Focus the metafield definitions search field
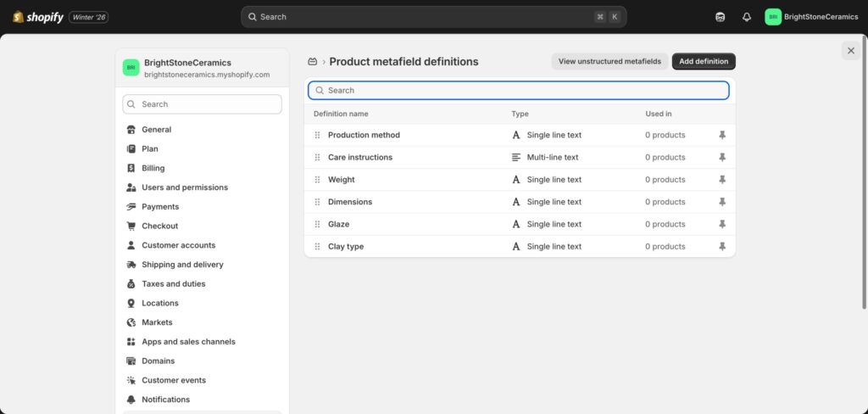The width and height of the screenshot is (868, 414). pos(519,90)
